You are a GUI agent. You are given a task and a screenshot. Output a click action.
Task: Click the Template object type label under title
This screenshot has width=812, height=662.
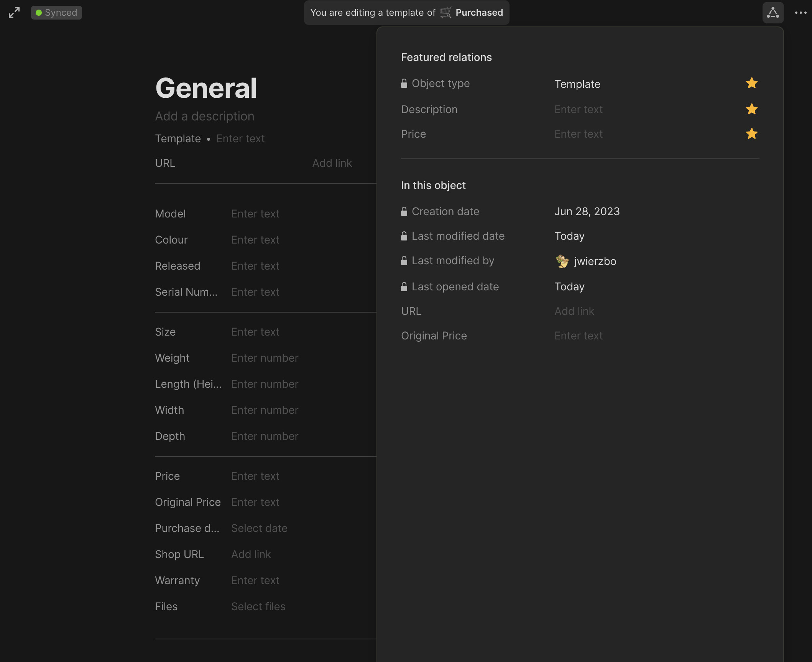pyautogui.click(x=178, y=139)
